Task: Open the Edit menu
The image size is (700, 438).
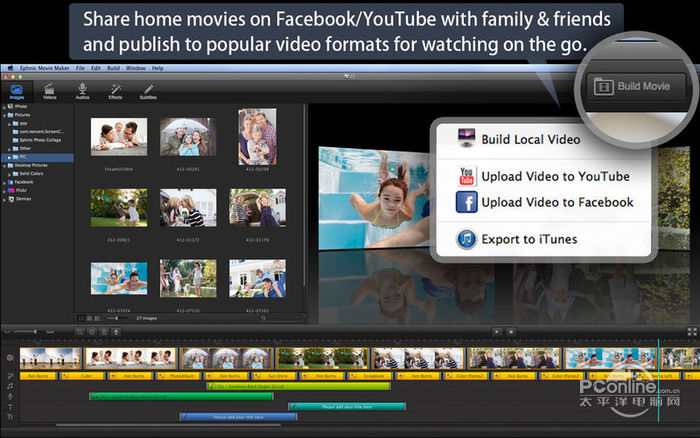Action: [x=96, y=68]
